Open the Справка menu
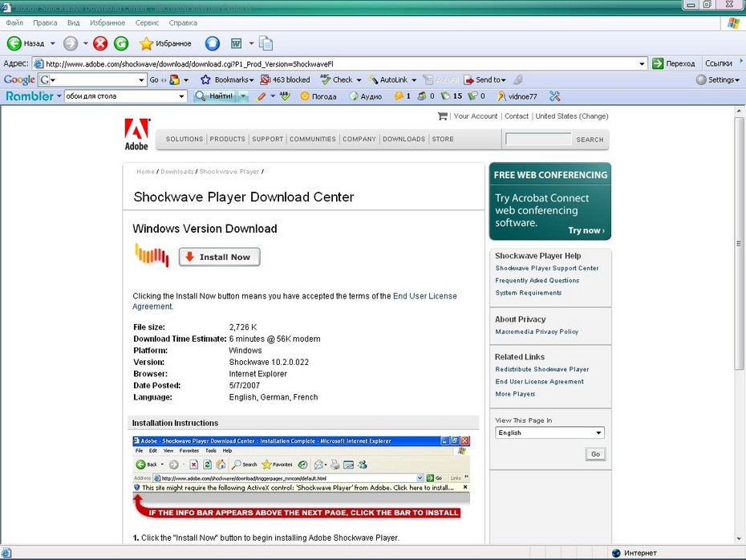Viewport: 746px width, 560px height. coord(183,22)
